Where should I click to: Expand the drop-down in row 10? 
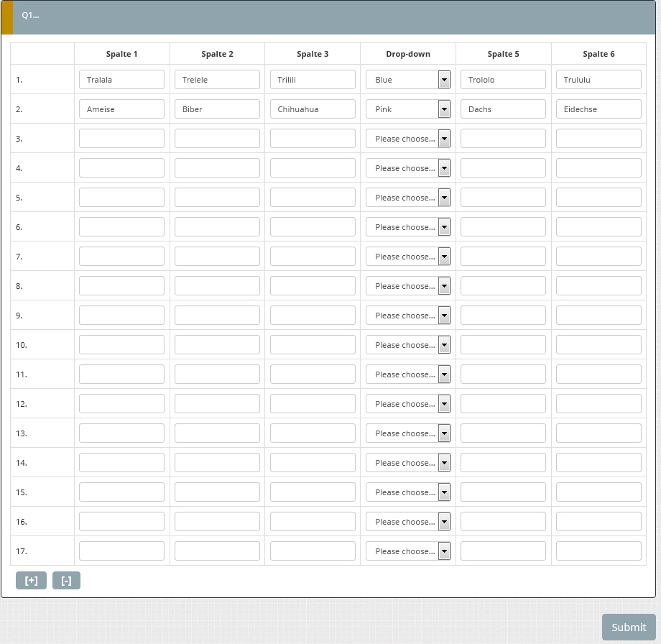pos(408,345)
